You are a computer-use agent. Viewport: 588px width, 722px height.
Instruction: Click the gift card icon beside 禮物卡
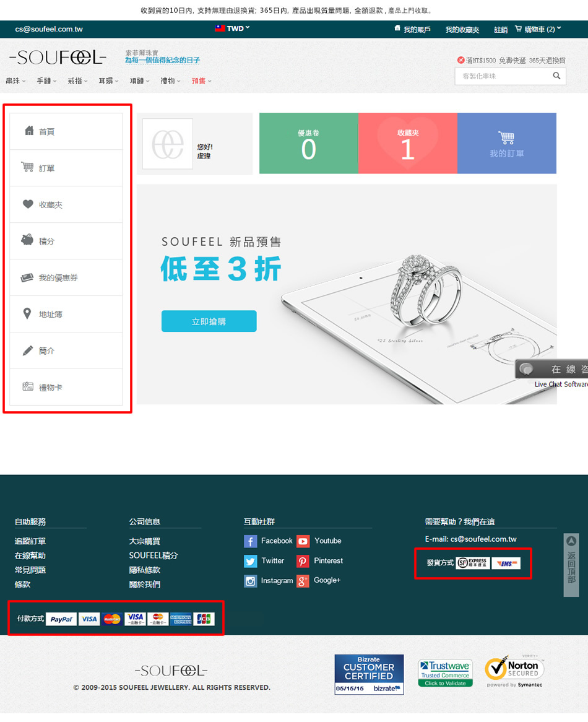pyautogui.click(x=28, y=386)
